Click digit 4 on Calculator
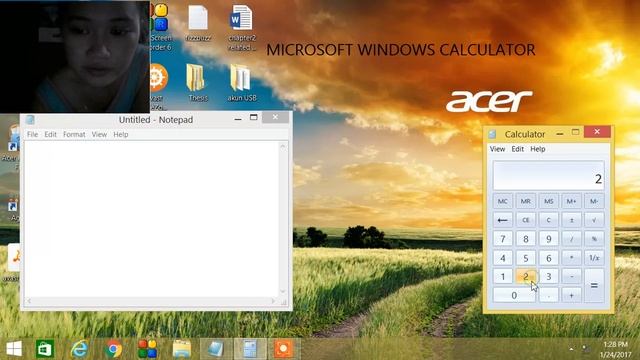 click(502, 258)
